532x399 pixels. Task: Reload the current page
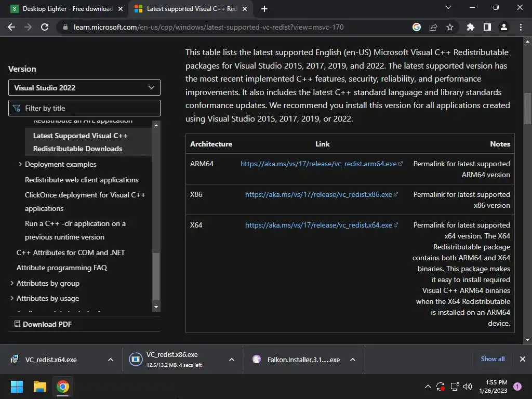pyautogui.click(x=45, y=27)
